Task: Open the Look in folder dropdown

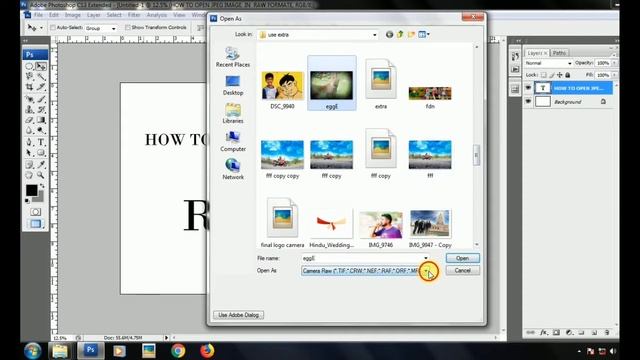Action: [x=375, y=35]
